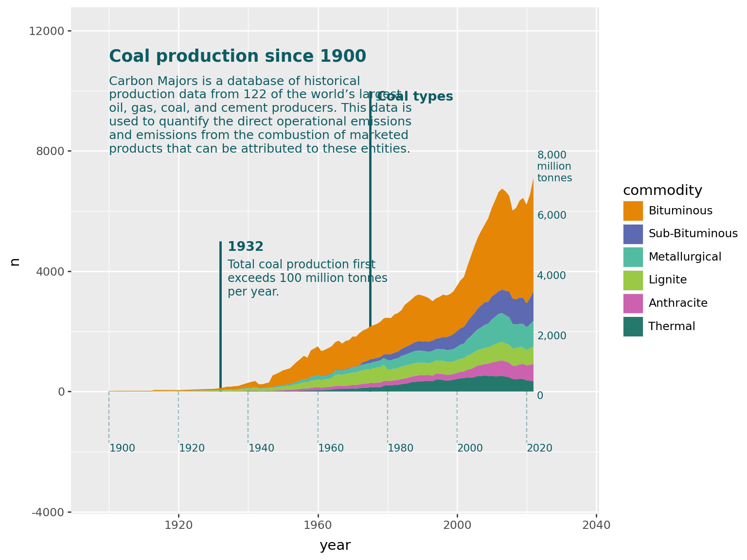This screenshot has height=560, width=747.
Task: Click the 'n' y-axis title
Action: tap(15, 262)
